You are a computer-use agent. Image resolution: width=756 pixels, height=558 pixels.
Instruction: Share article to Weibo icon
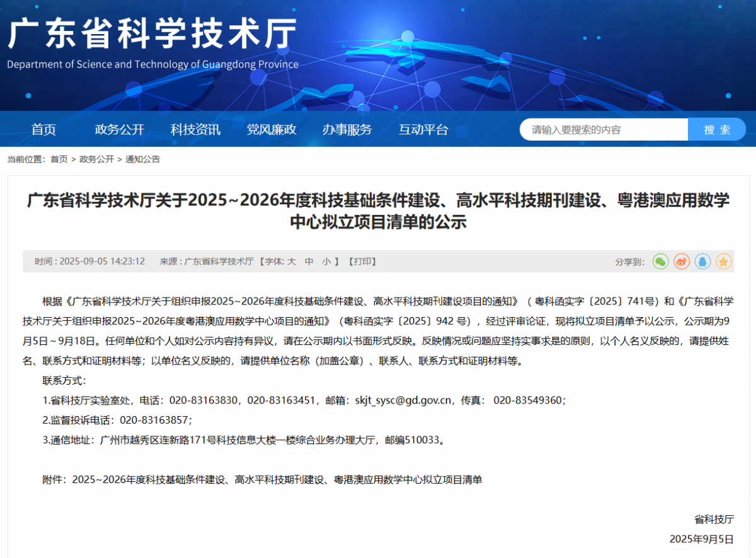[x=682, y=262]
